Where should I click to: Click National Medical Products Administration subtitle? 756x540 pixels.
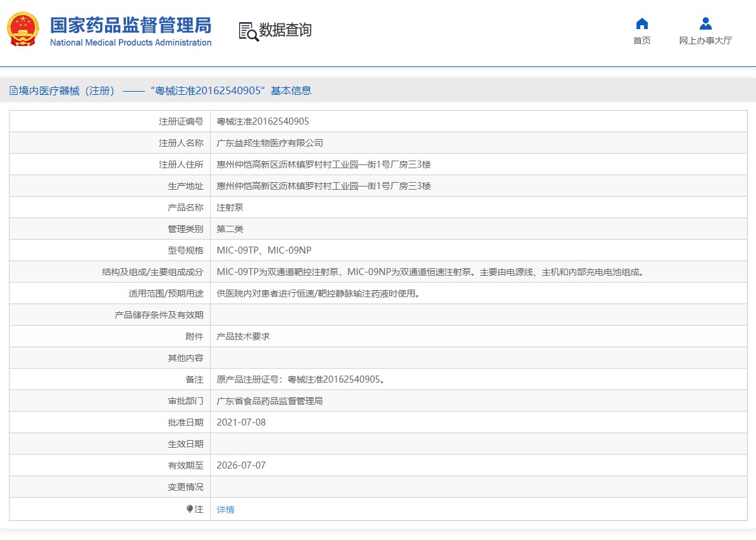[131, 42]
